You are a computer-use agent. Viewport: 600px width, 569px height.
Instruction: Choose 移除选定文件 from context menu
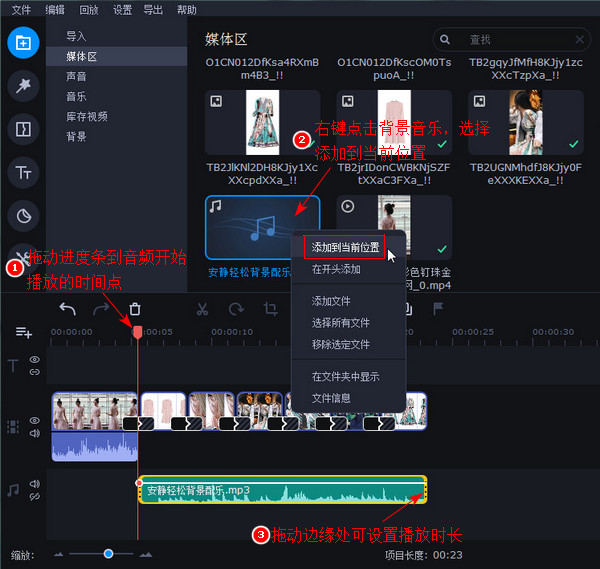click(348, 344)
